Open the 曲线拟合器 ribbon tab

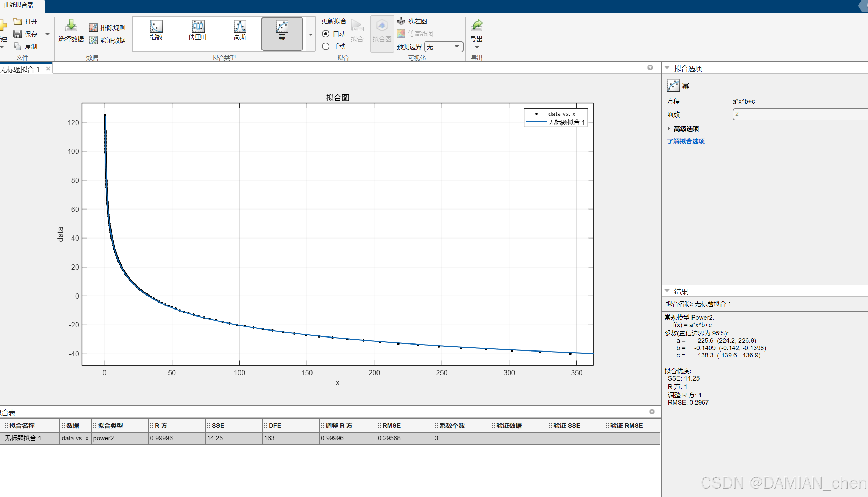[x=19, y=5]
